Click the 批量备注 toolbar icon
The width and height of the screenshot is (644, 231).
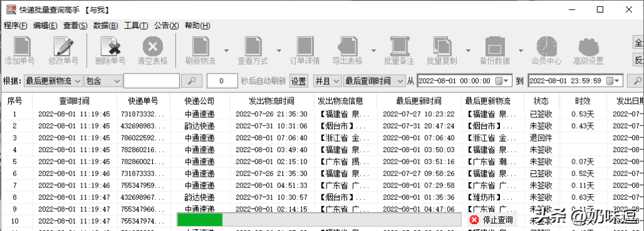[399, 46]
